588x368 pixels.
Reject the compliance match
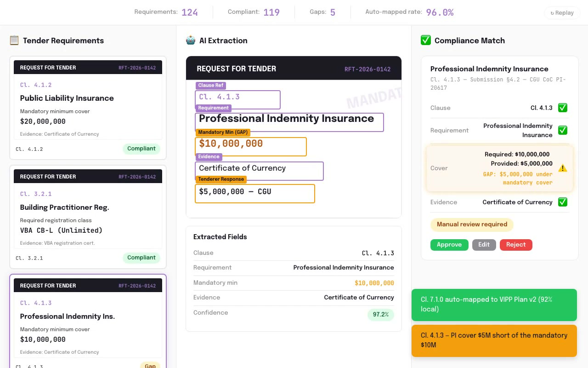pos(516,245)
